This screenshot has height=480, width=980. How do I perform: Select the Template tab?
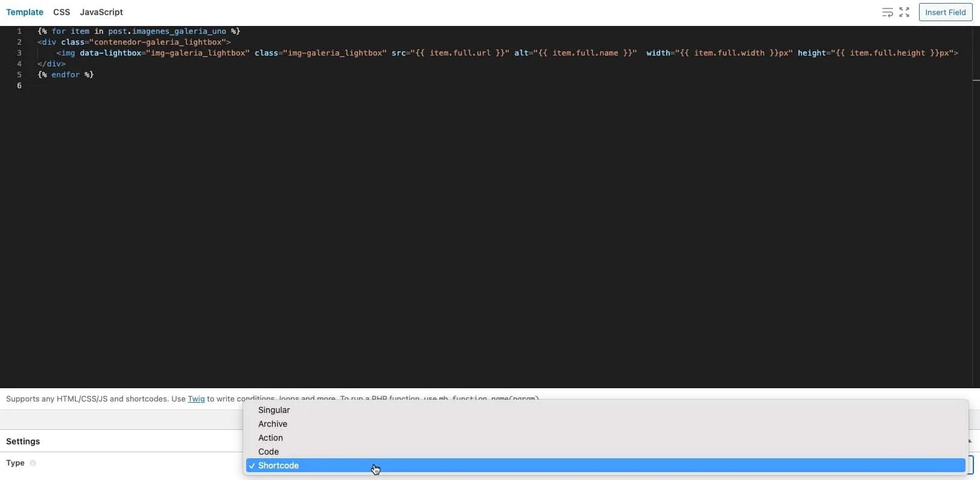(25, 12)
